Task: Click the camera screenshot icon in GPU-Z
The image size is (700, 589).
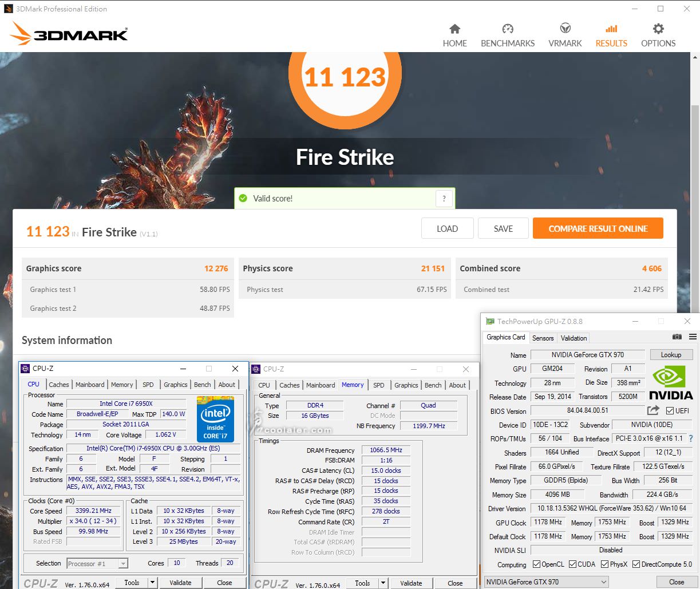Action: (677, 337)
